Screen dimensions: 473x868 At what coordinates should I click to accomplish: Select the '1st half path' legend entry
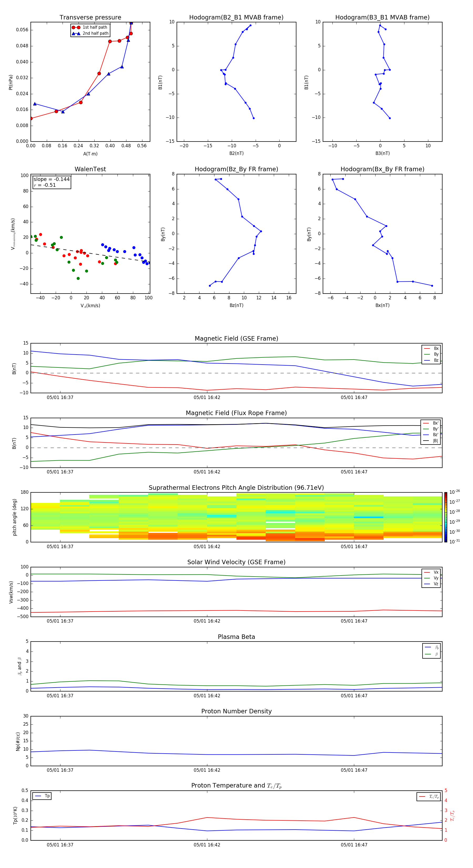pos(90,27)
